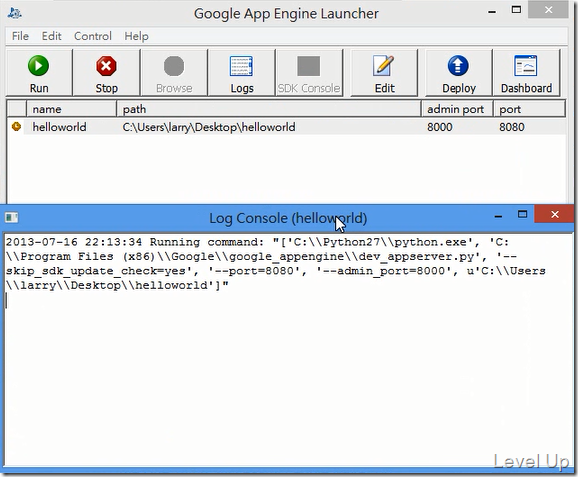Open the Help menu
This screenshot has height=477, width=578.
coord(136,36)
